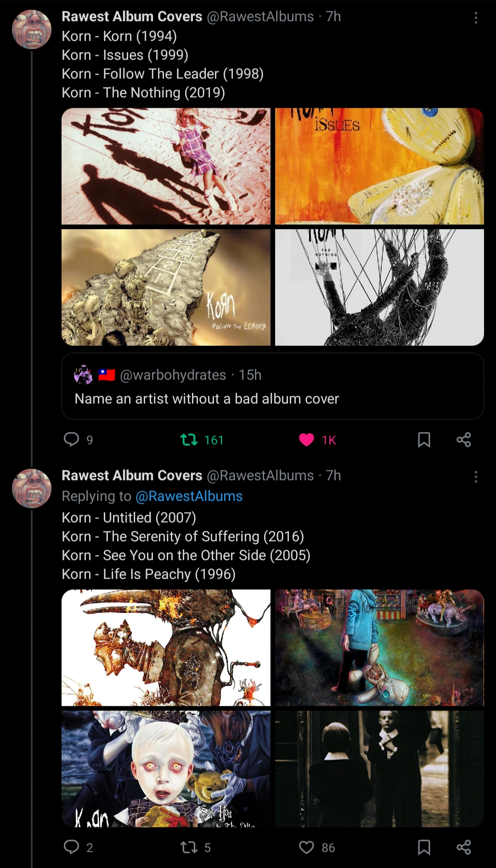Click the Rawest Album Covers name on second tweet

[132, 476]
